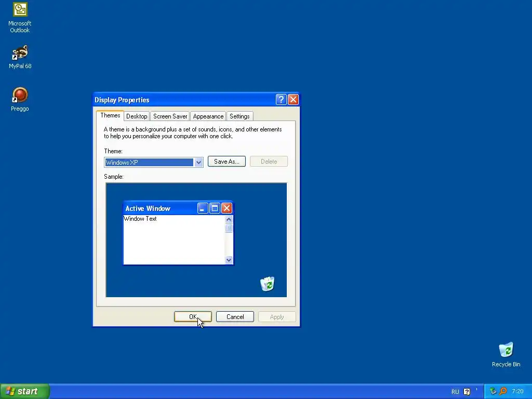The width and height of the screenshot is (532, 399).
Task: Switch to the Desktop tab
Action: (137, 116)
